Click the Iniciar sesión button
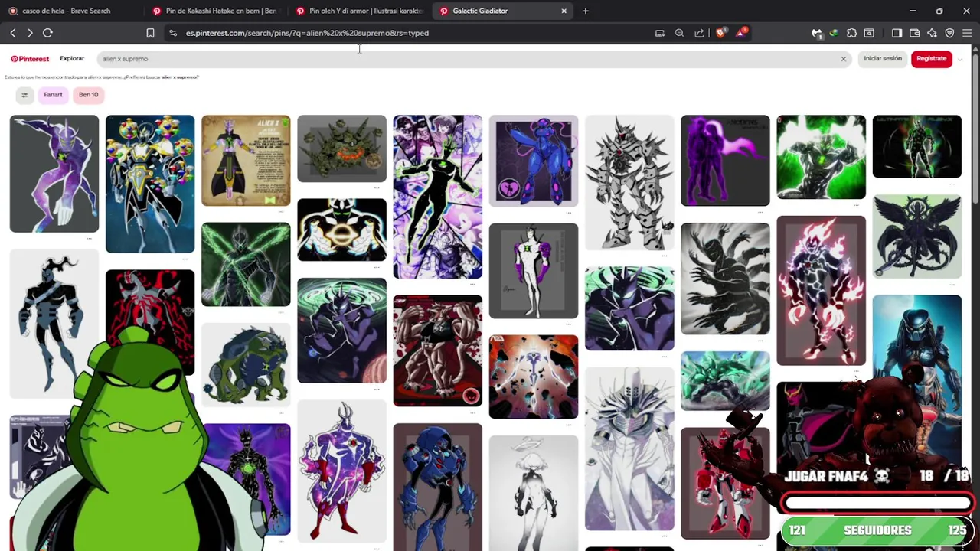The image size is (980, 551). click(883, 59)
